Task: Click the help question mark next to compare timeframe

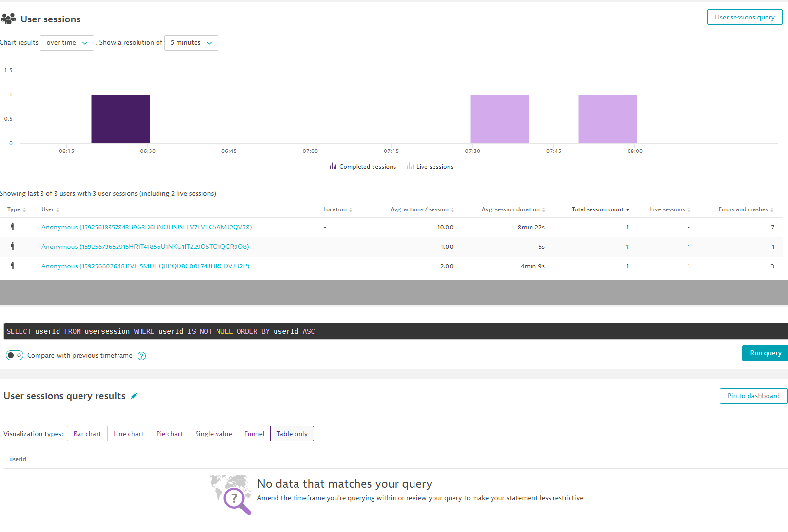Action: 141,356
